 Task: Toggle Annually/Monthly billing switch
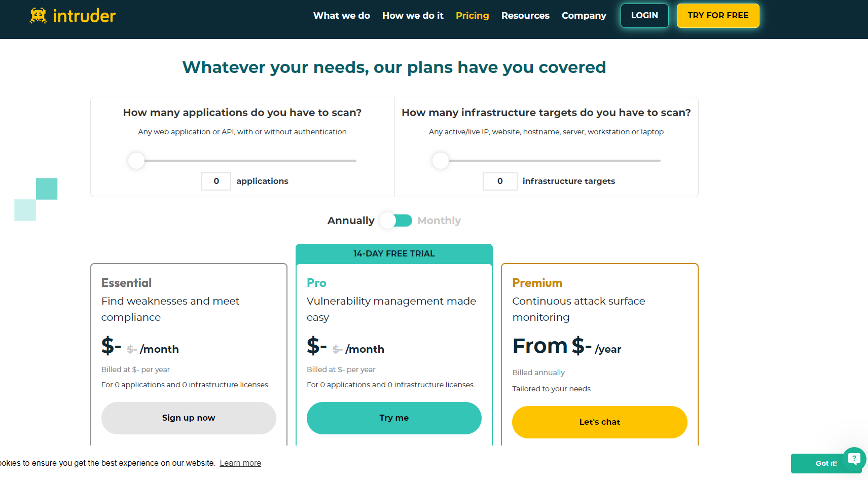tap(396, 220)
